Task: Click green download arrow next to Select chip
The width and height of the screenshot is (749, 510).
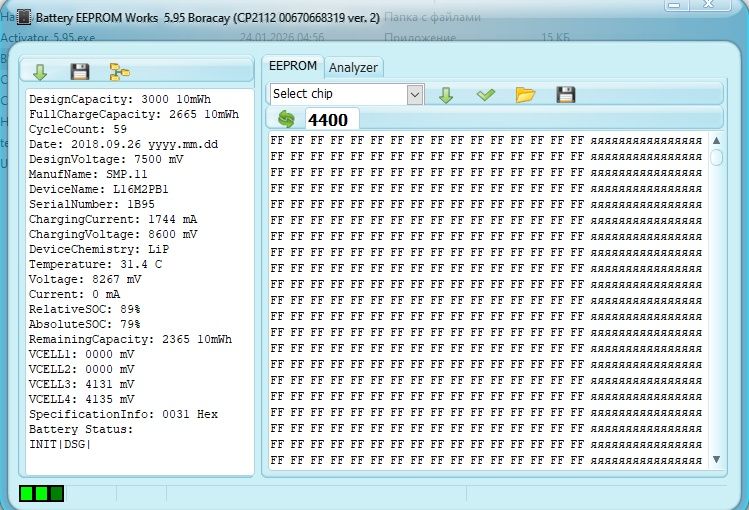Action: [446, 95]
